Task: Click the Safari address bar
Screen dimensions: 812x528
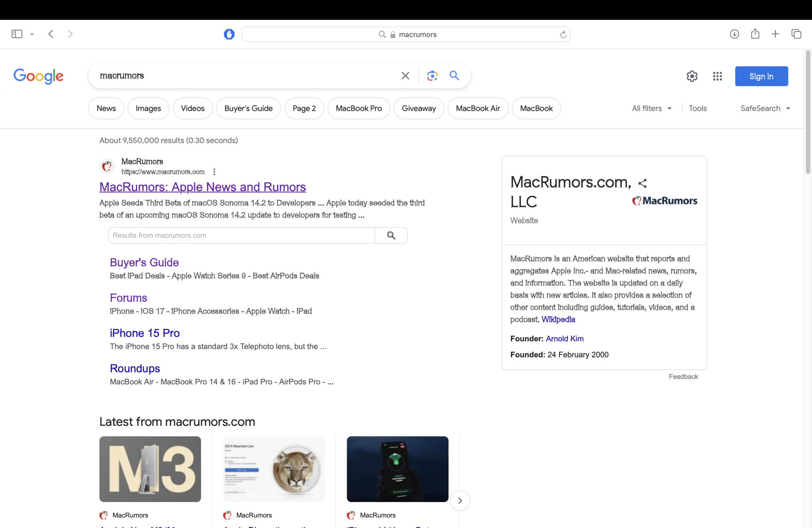Action: (x=406, y=34)
